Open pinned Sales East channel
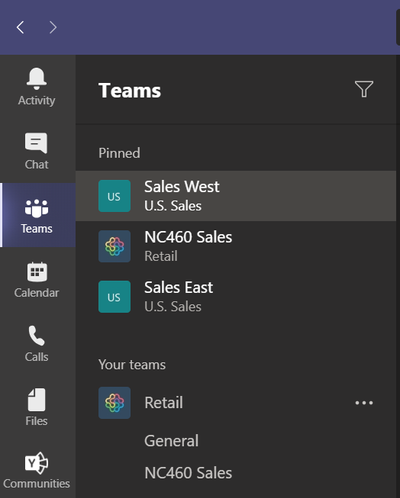400x498 pixels. point(236,297)
